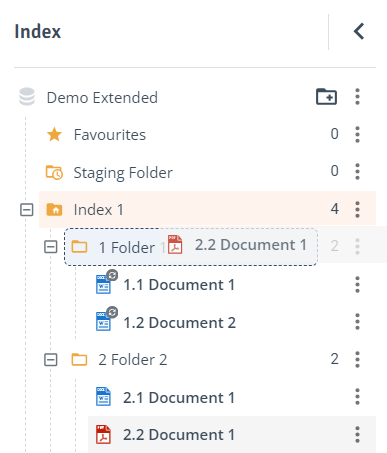Select Demo Extended root item
This screenshot has width=387, height=453.
pyautogui.click(x=102, y=97)
